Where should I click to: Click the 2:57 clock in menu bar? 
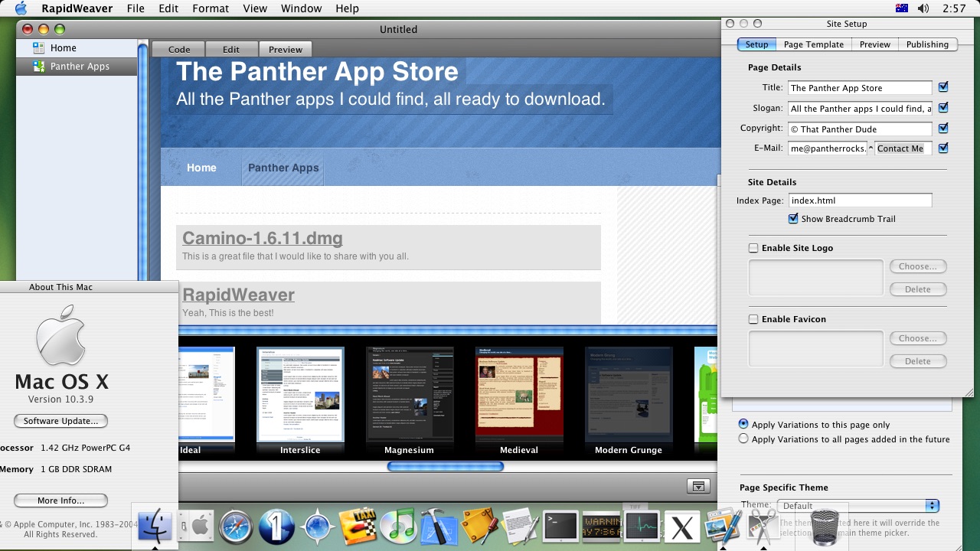click(x=954, y=8)
